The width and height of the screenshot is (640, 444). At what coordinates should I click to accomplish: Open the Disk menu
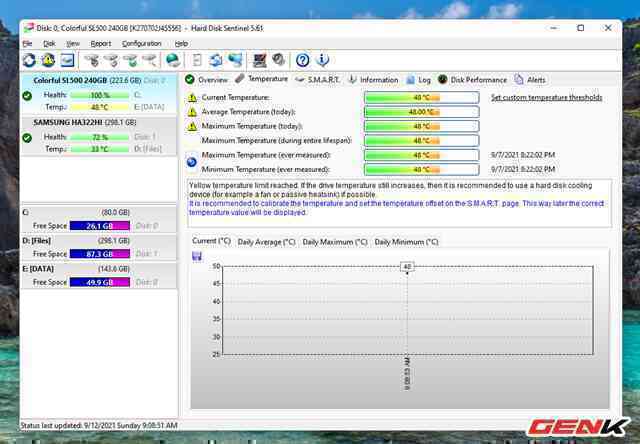[49, 44]
